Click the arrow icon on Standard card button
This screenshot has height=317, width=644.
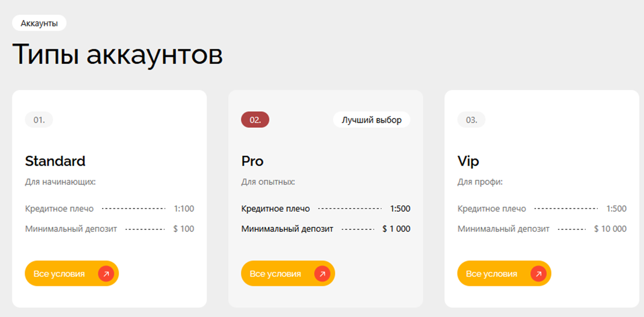[106, 274]
